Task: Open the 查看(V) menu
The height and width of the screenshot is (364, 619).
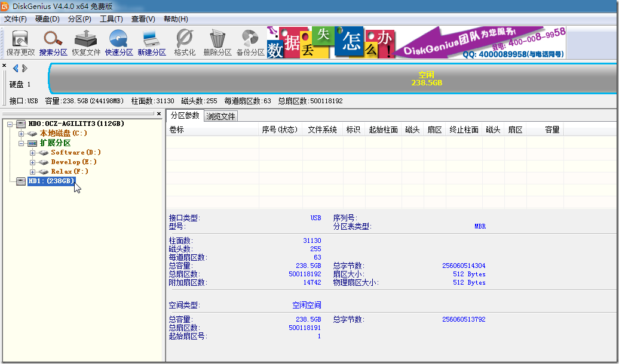Action: click(x=143, y=19)
